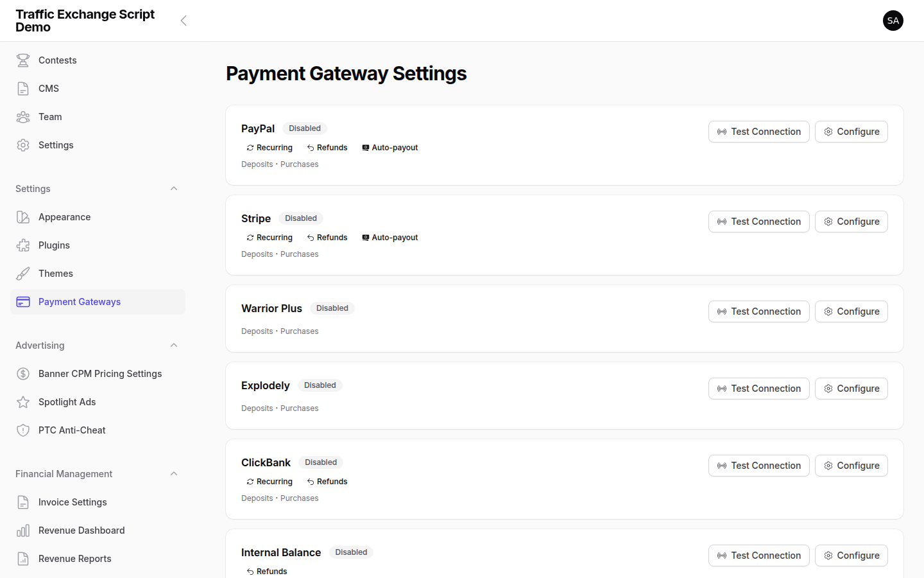The height and width of the screenshot is (578, 924).
Task: Select the PTC Anti-Cheat shield icon
Action: click(x=23, y=430)
